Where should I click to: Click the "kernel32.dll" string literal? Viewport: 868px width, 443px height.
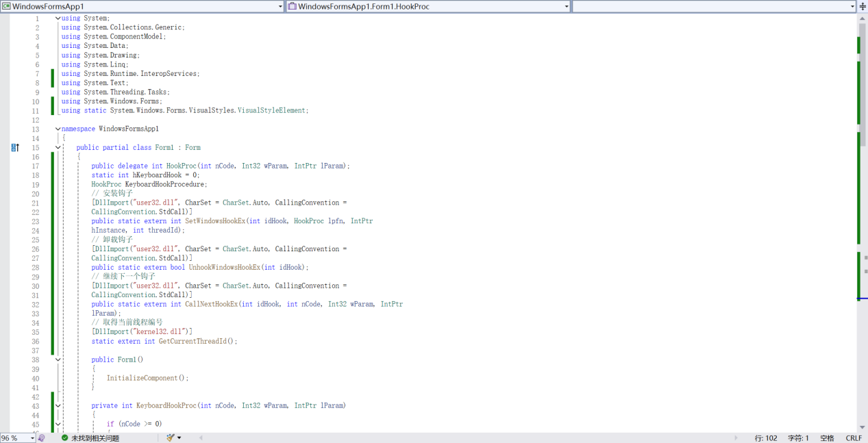(160, 331)
